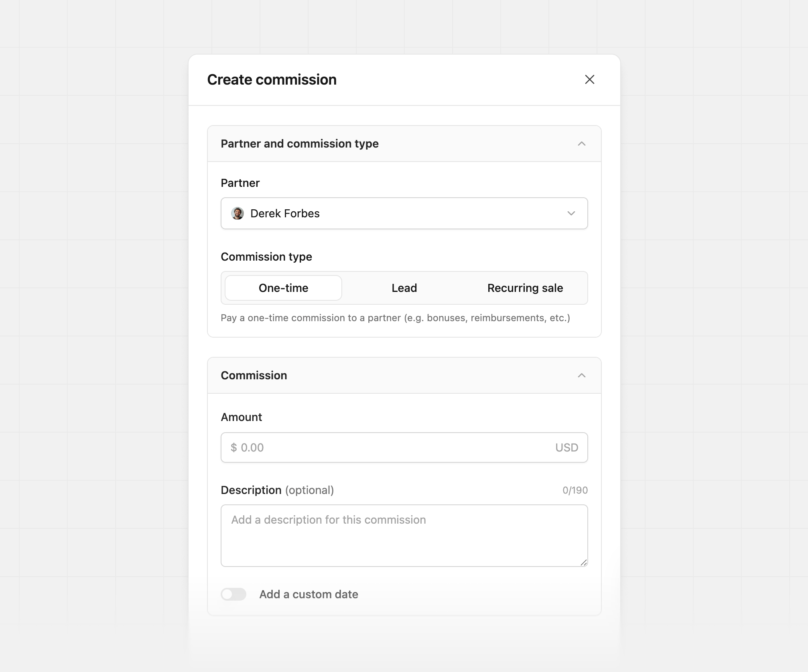Enable the Add a custom date toggle
Image resolution: width=808 pixels, height=672 pixels.
point(233,594)
